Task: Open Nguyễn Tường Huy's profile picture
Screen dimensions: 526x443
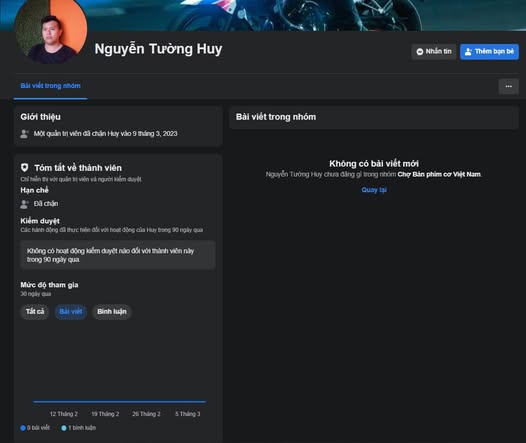Action: [x=51, y=30]
